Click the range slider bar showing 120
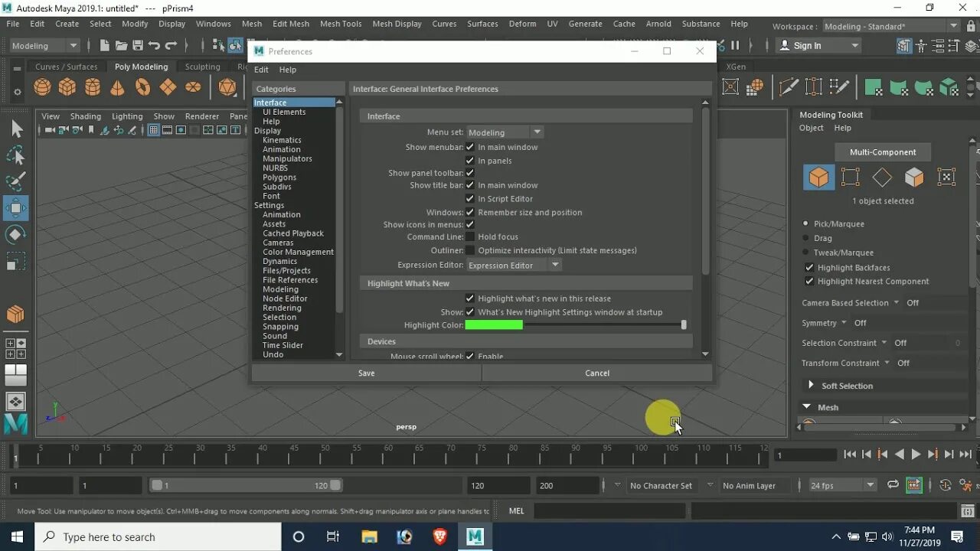Screen dimensions: 980x551 245,485
